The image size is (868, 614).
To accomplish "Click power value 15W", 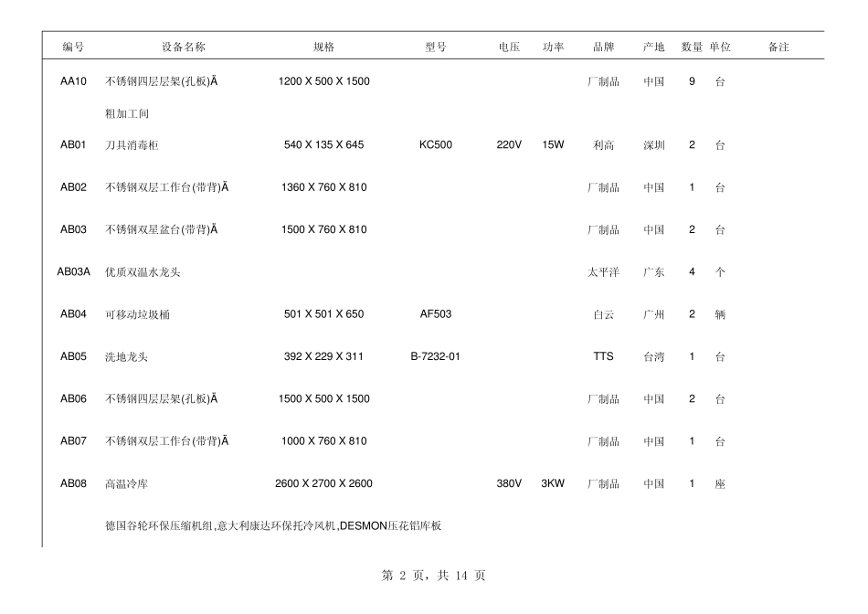I will pos(553,145).
